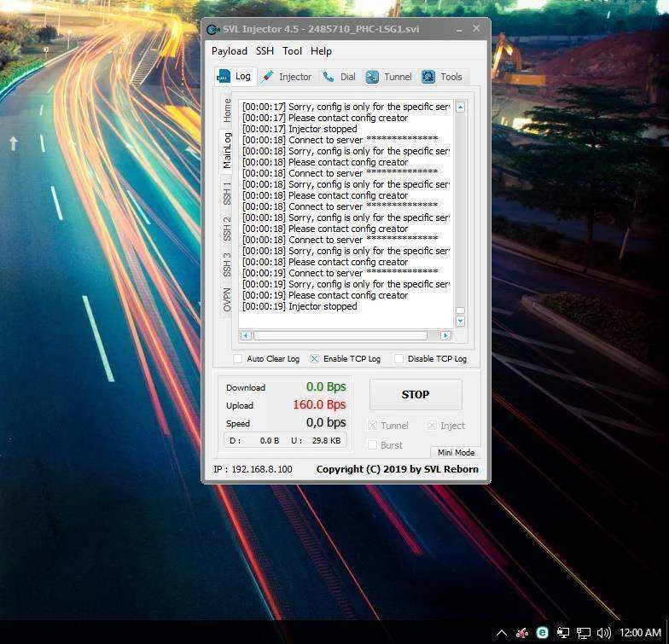669x644 pixels.
Task: Click the 0,0 bps Speed value
Action: (326, 422)
